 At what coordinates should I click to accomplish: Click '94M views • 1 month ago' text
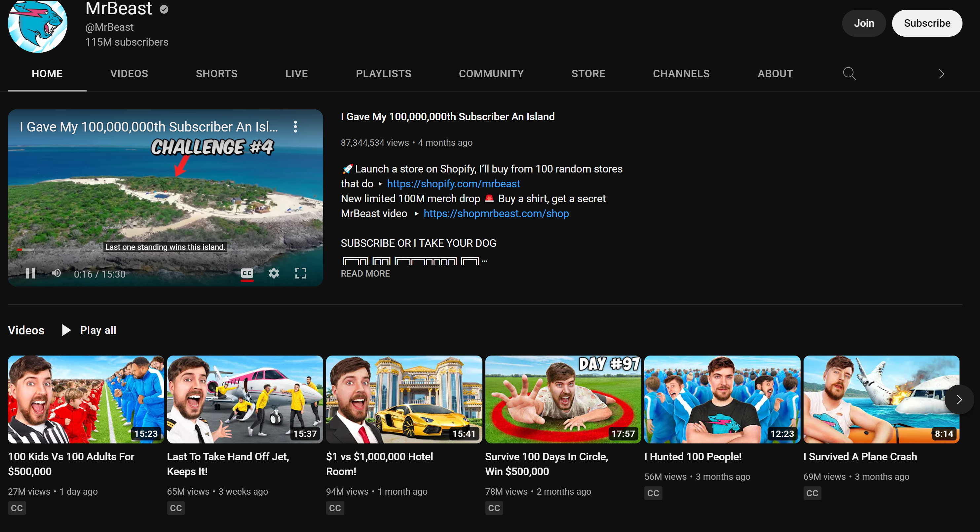(377, 492)
